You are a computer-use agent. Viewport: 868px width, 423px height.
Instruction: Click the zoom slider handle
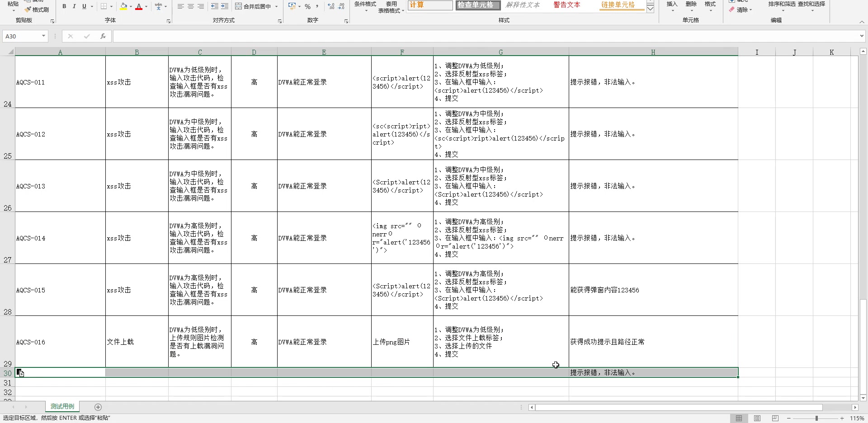tap(816, 418)
